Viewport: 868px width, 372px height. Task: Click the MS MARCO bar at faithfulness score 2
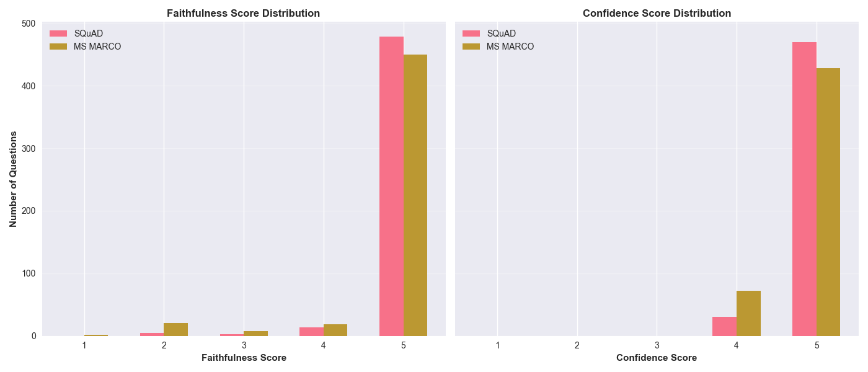(x=176, y=330)
